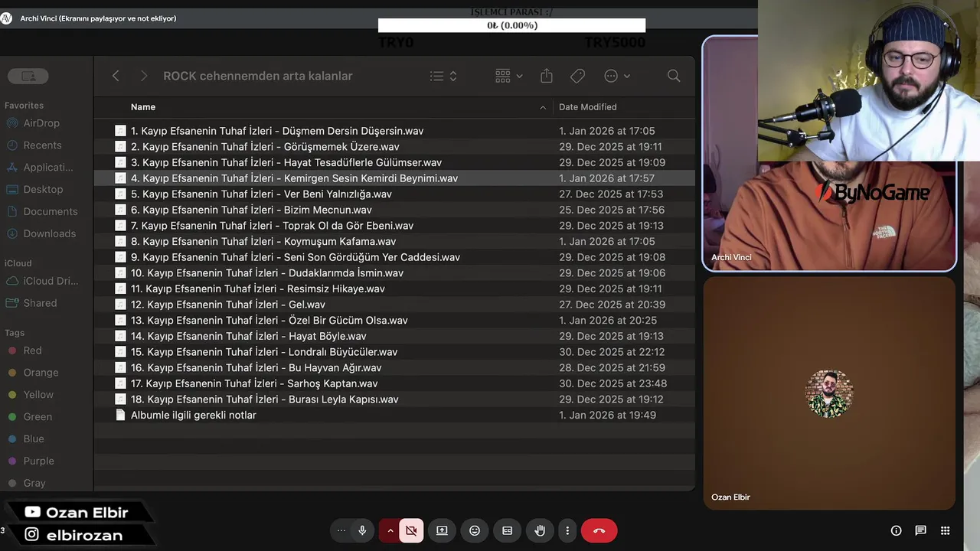The width and height of the screenshot is (980, 551).
Task: Open the Finder list view switcher
Action: click(x=443, y=76)
